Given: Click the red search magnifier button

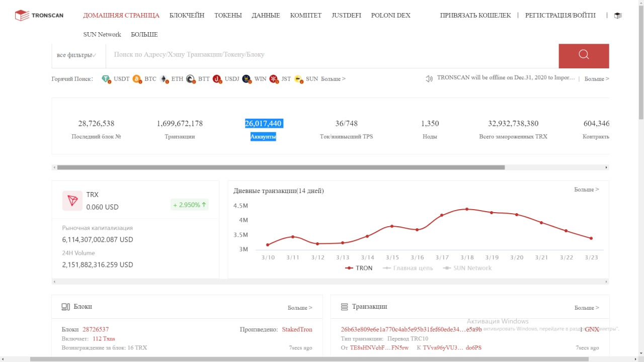Looking at the screenshot, I should tap(584, 56).
